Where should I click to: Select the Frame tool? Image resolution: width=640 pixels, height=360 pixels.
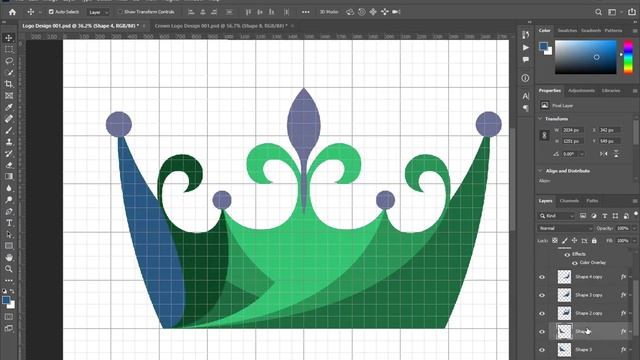click(x=9, y=96)
